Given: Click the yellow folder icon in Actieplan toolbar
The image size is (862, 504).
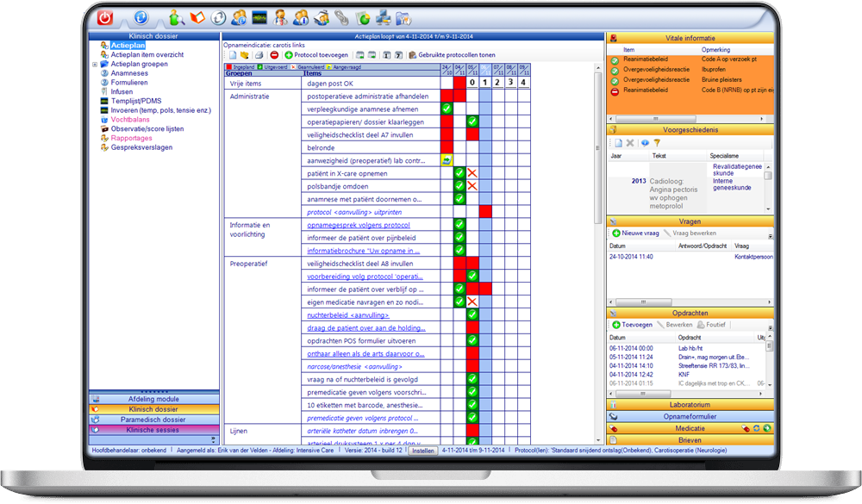Looking at the screenshot, I should (x=245, y=55).
